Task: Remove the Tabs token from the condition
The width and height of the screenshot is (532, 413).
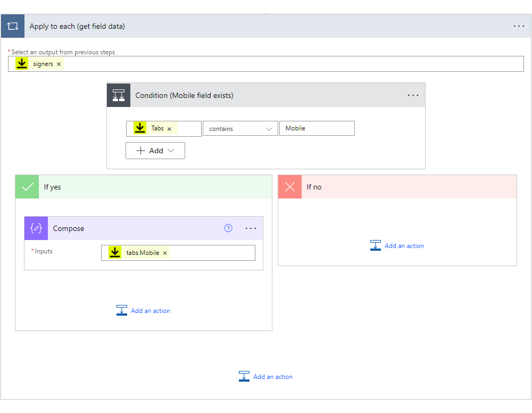Action: point(170,128)
